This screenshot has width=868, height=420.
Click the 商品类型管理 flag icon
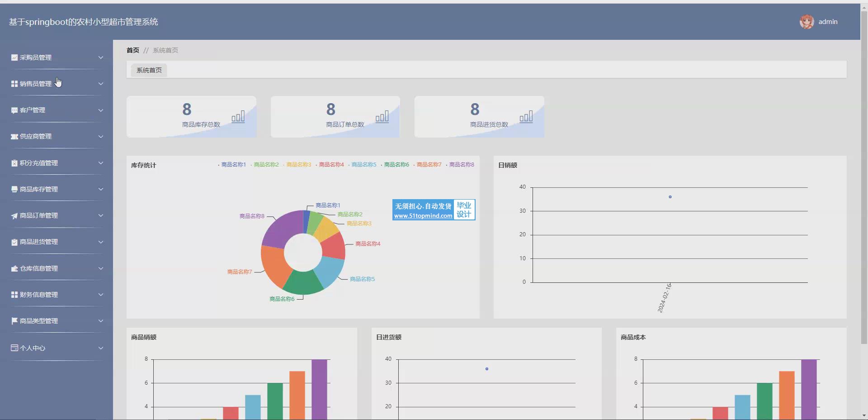point(14,321)
